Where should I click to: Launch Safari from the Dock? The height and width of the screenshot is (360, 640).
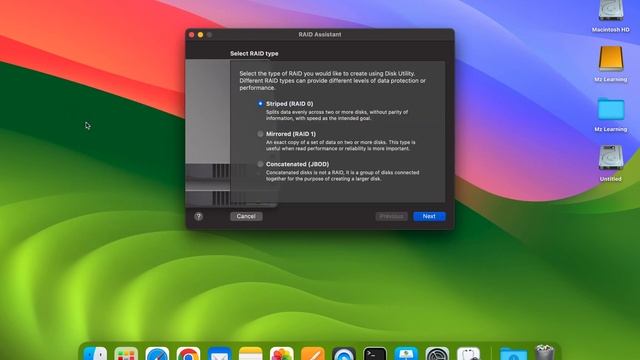[157, 353]
